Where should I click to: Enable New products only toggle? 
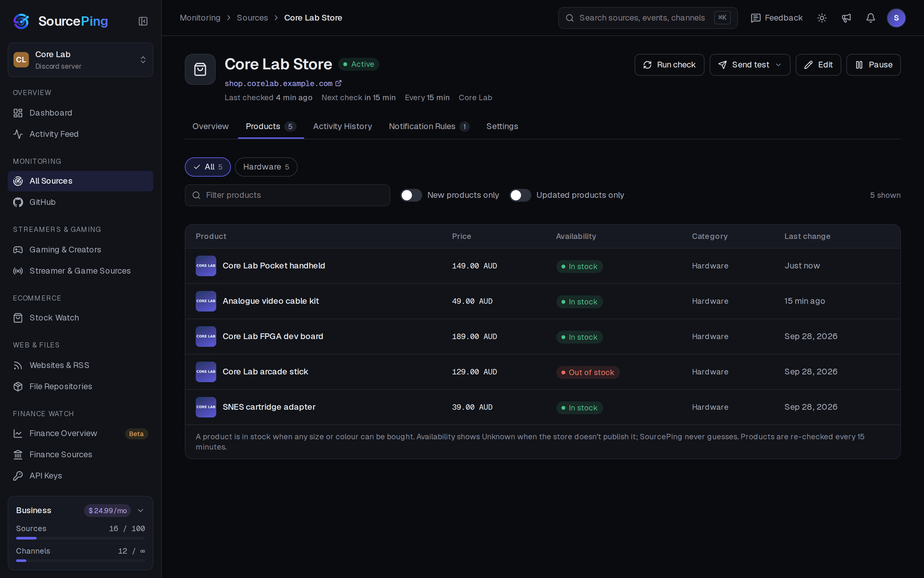(x=411, y=195)
